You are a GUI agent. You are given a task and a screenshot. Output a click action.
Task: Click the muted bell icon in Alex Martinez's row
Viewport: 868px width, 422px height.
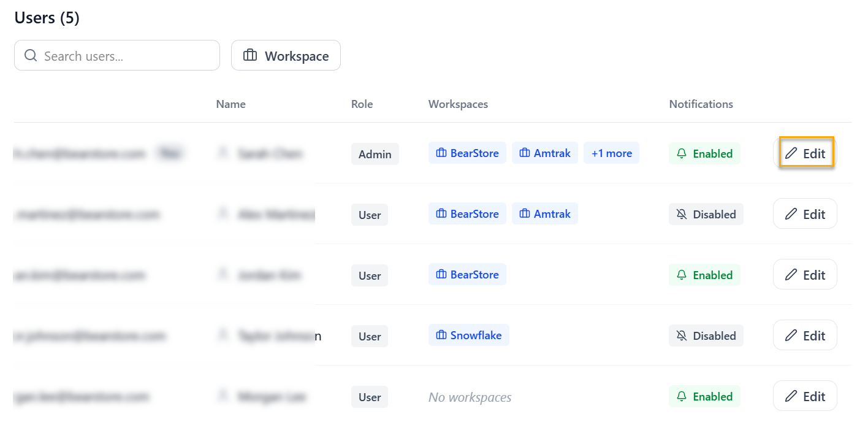(x=682, y=214)
